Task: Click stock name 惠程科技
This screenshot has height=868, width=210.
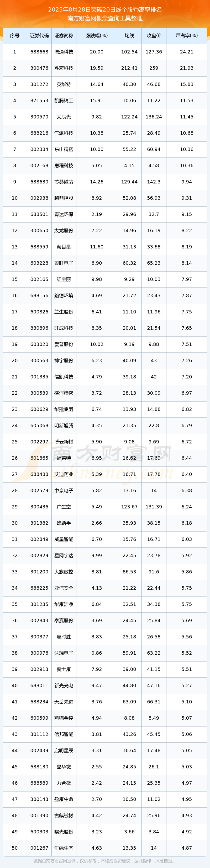Action: 64,166
